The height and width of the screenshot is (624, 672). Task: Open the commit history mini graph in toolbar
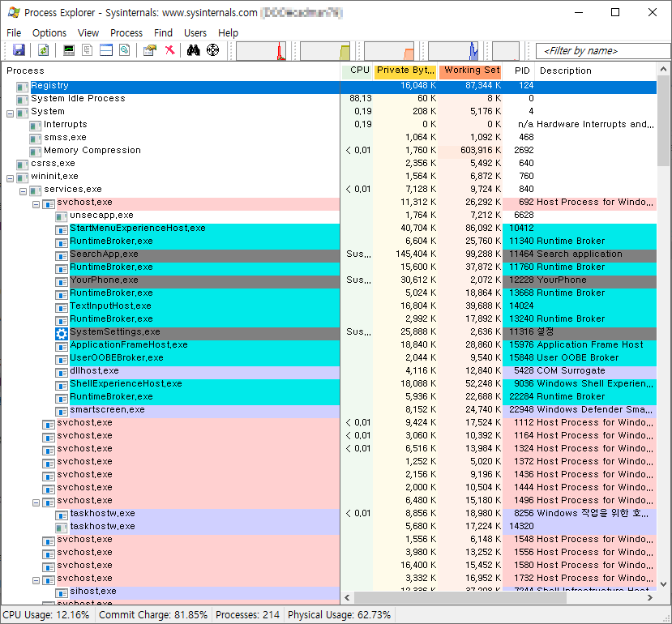[x=325, y=51]
